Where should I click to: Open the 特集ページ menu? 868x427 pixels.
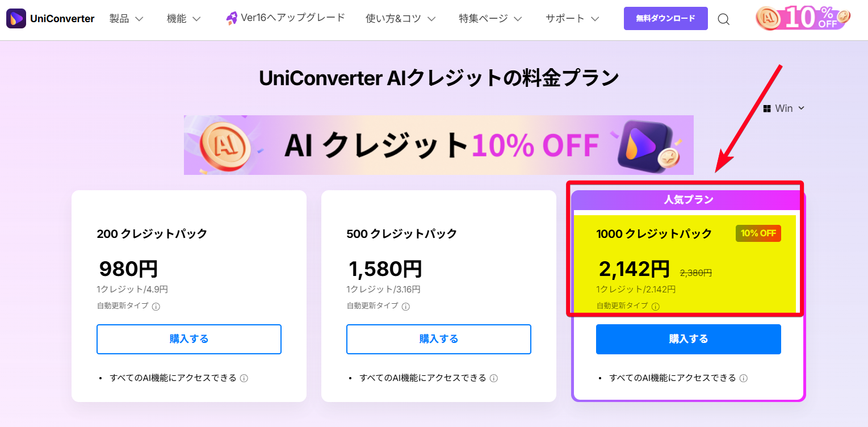click(490, 19)
